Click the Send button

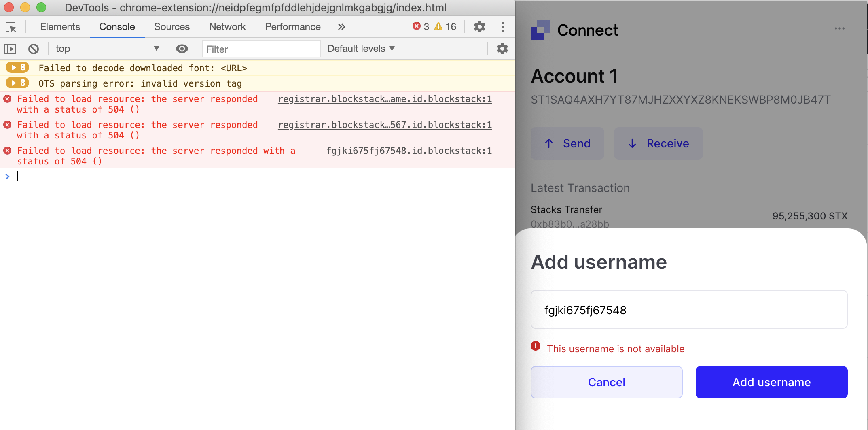[x=567, y=143]
